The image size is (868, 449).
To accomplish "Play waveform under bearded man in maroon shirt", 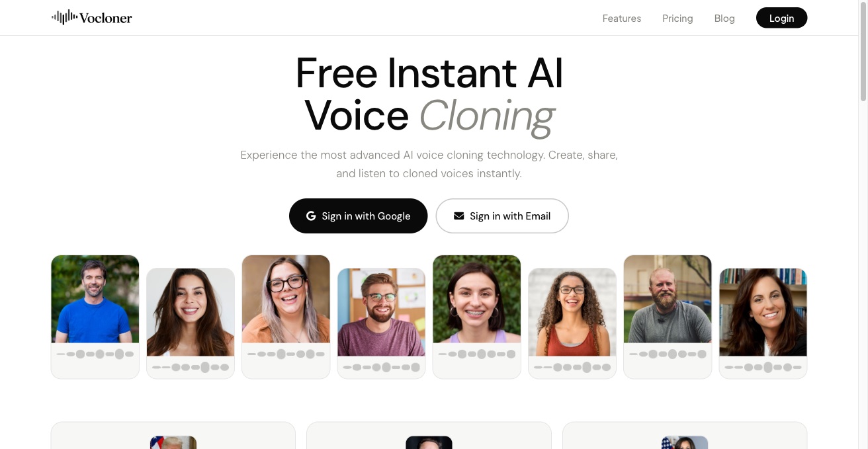I will [x=381, y=367].
